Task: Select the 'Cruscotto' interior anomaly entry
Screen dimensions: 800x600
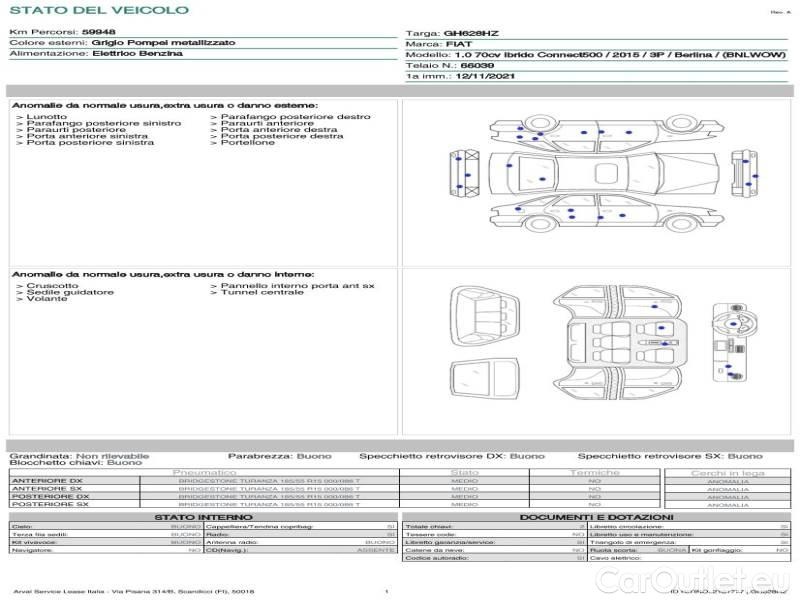Action: (52, 286)
